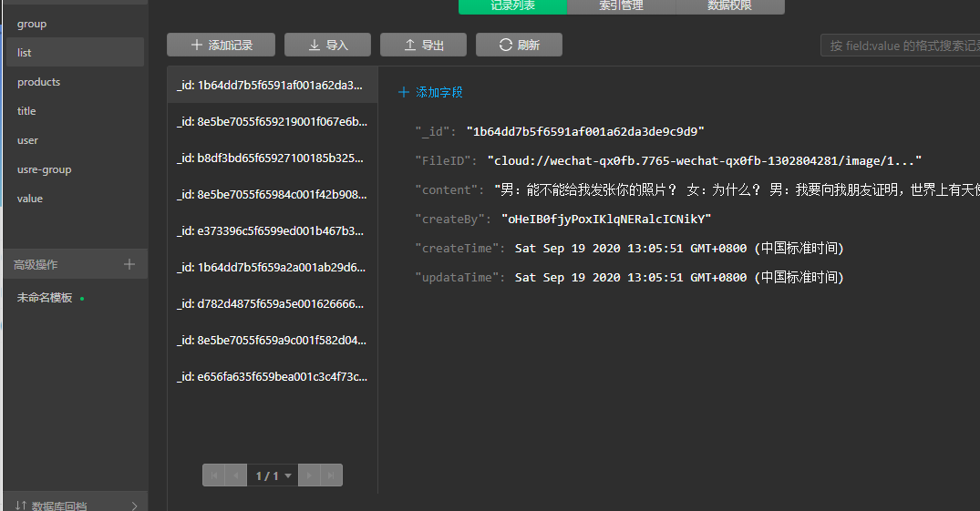
Task: Click the 刷新 refresh button
Action: point(519,45)
